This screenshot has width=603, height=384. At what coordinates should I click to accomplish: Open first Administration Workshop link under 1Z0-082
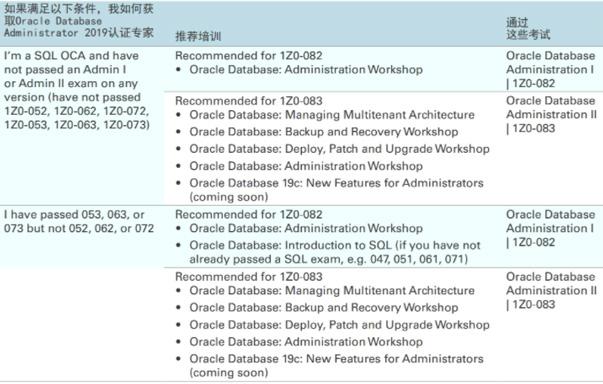(306, 70)
